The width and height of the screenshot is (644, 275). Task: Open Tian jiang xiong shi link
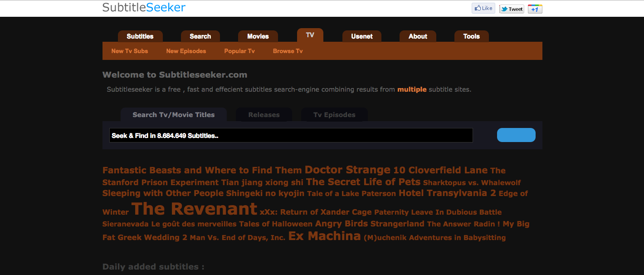[263, 182]
